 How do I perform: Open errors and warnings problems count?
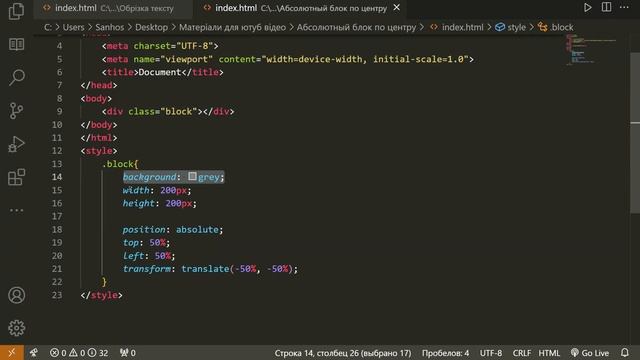pos(79,353)
